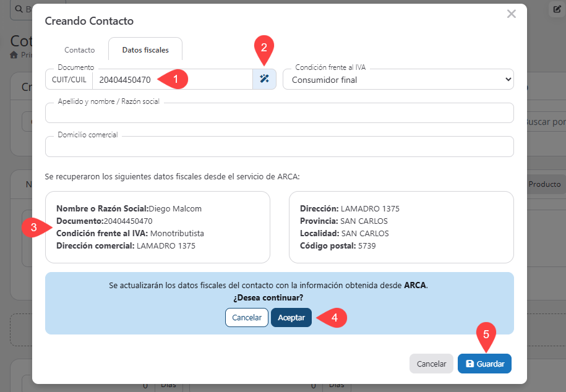Focus the Apellido y nombre / Razón social field
The width and height of the screenshot is (566, 392).
pos(280,113)
